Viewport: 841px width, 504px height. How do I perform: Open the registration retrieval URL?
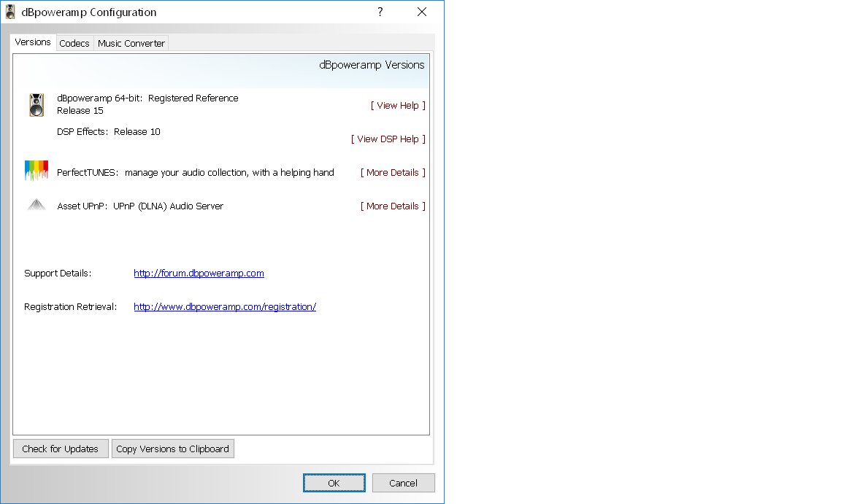[x=225, y=306]
